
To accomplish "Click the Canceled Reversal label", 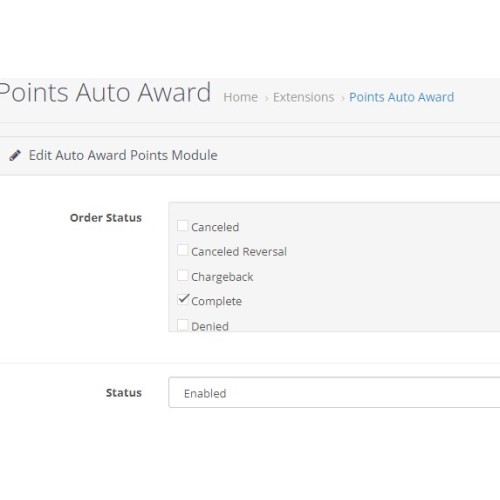I will coord(239,252).
